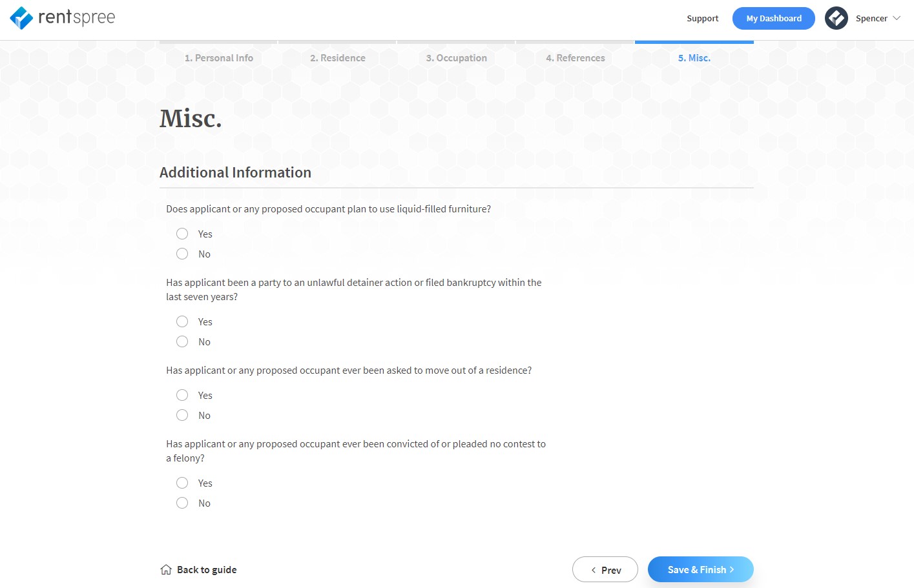Open the Support link
This screenshot has width=914, height=588.
[x=703, y=18]
